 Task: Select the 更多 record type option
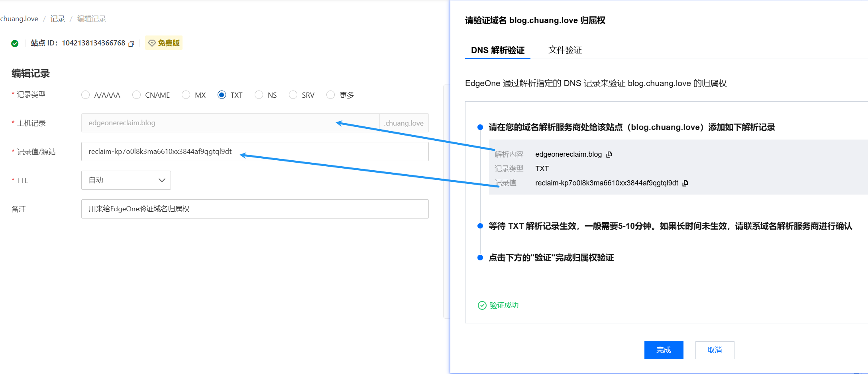click(x=330, y=95)
